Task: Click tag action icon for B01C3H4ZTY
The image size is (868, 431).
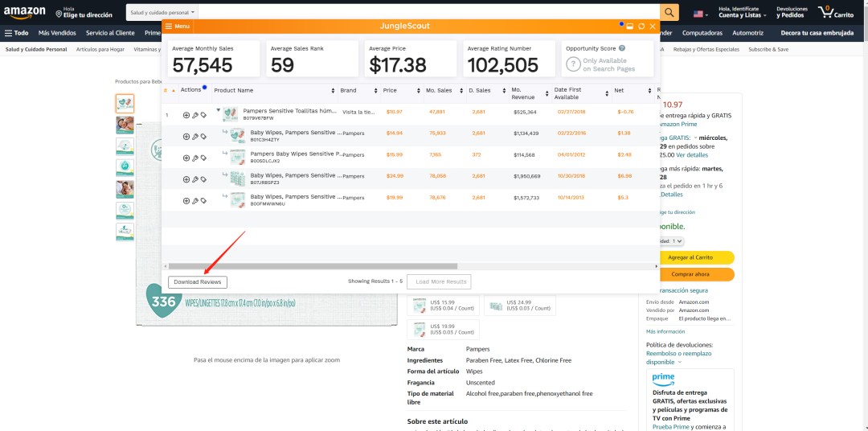Action: 203,136
